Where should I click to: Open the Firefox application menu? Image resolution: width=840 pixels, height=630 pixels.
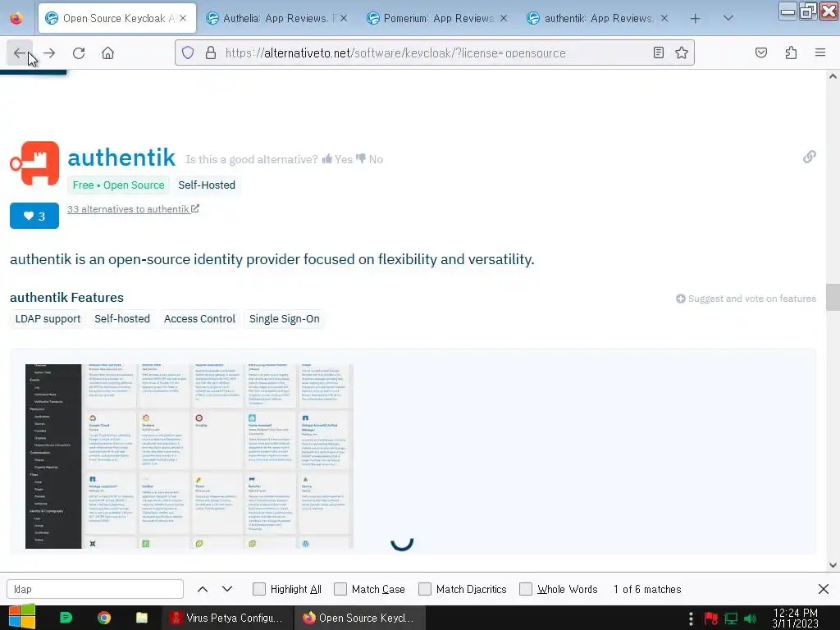[x=820, y=52]
